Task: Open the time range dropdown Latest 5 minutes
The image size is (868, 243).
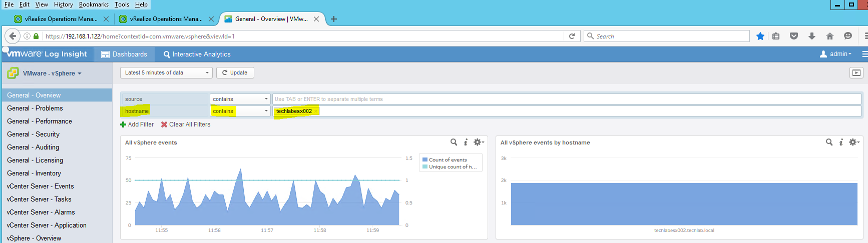Action: (167, 73)
